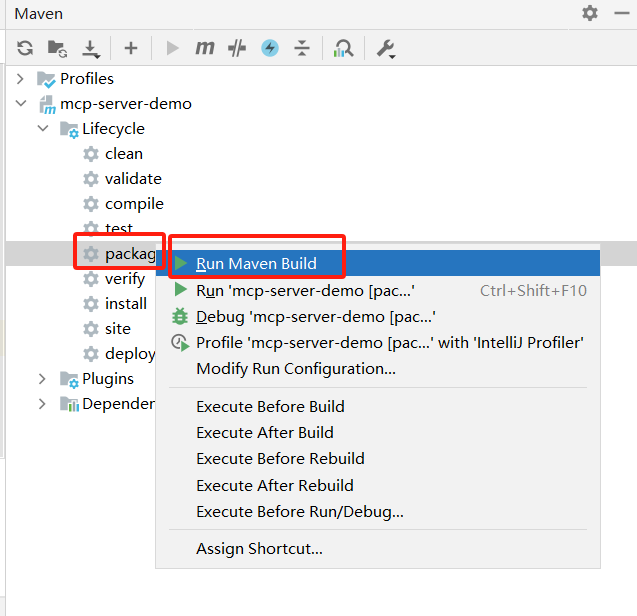Select the clean lifecycle goal

[x=124, y=154]
